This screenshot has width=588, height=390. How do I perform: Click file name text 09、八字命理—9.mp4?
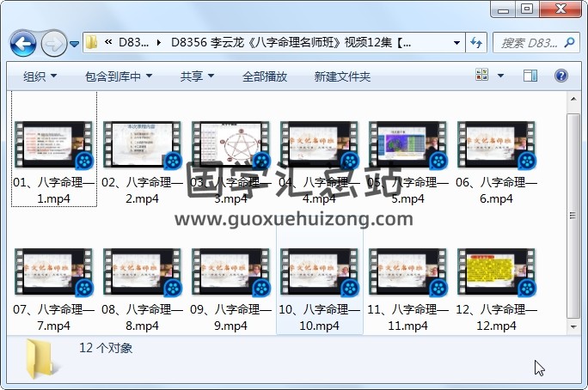[x=230, y=317]
